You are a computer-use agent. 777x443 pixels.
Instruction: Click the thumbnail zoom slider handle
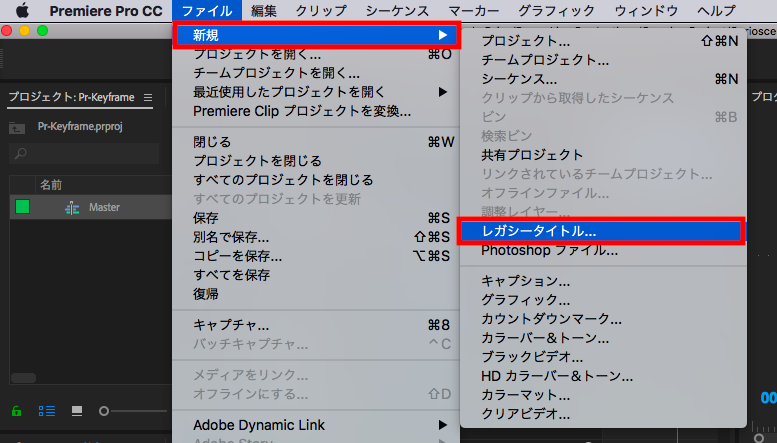coord(104,411)
